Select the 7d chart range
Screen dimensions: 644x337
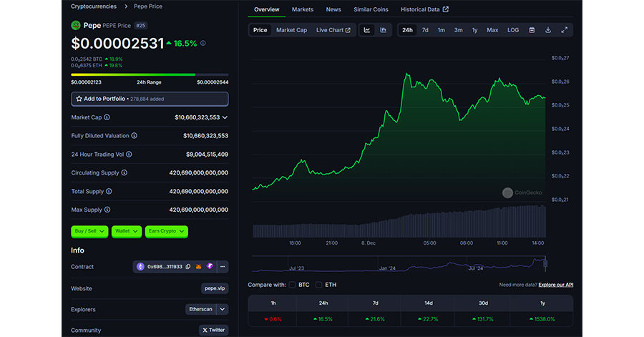click(x=425, y=30)
